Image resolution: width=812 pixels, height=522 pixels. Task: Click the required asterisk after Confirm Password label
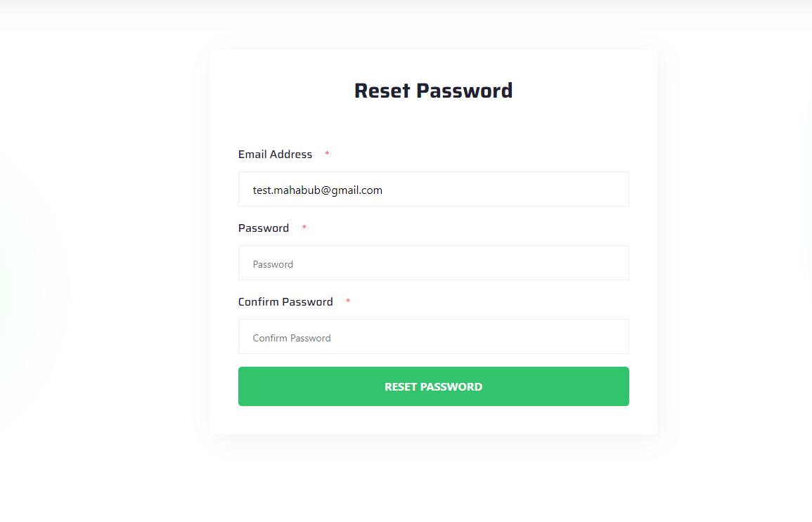click(348, 301)
